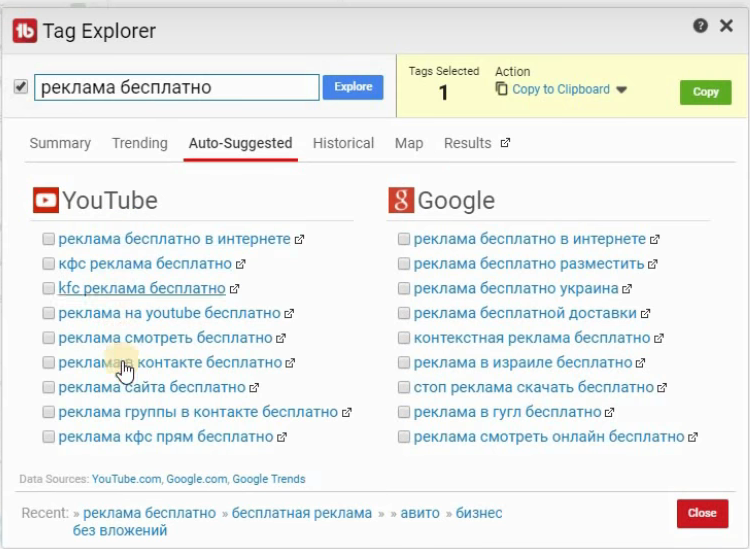
Task: Click the help question mark icon
Action: click(700, 26)
